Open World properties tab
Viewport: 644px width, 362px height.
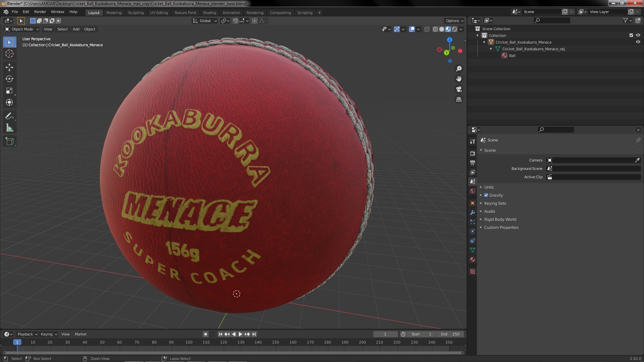[473, 191]
